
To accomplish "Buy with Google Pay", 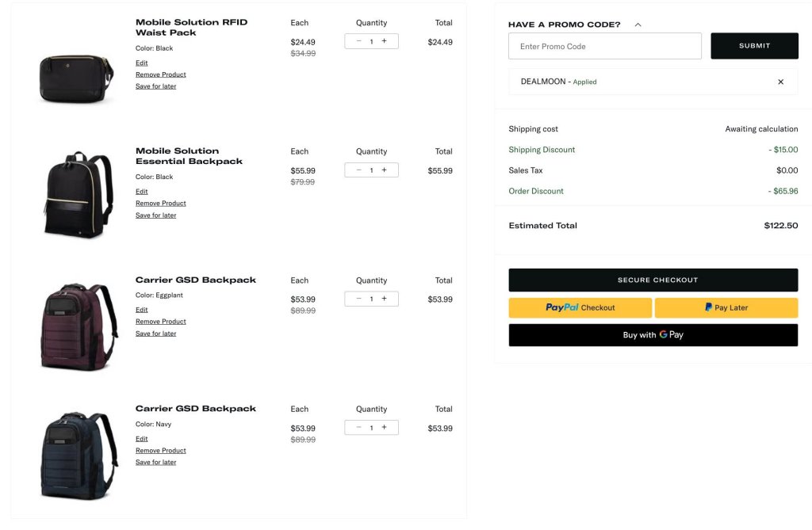I will click(653, 335).
